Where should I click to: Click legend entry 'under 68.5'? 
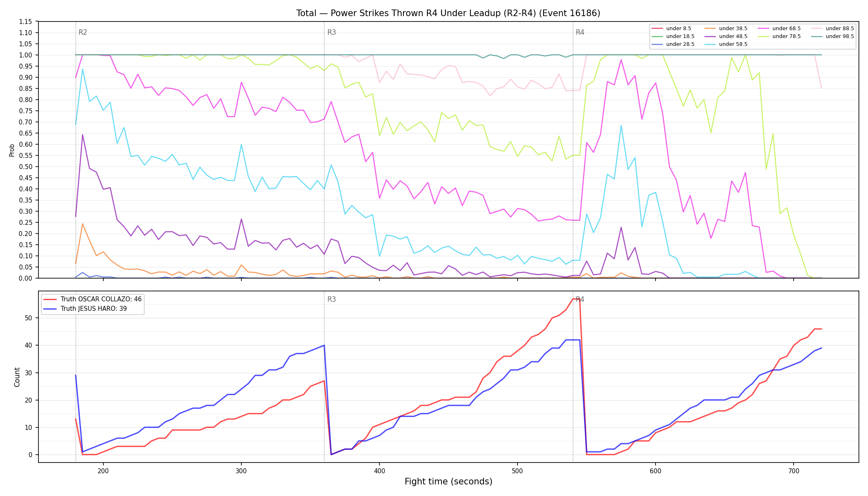(x=779, y=29)
